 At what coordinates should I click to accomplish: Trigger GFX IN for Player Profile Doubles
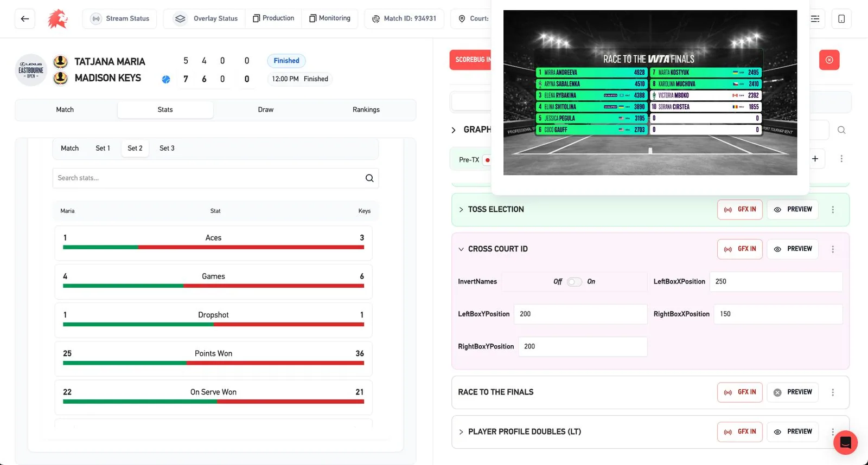[740, 432]
